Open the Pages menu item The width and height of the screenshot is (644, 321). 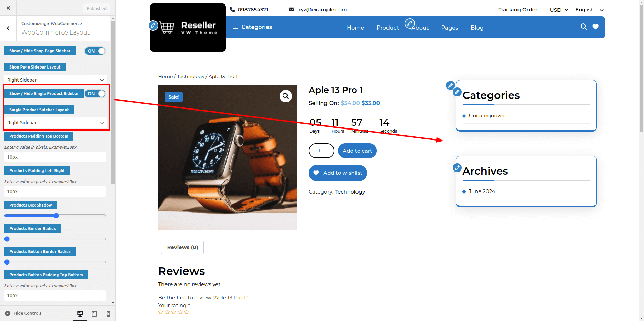pos(450,28)
